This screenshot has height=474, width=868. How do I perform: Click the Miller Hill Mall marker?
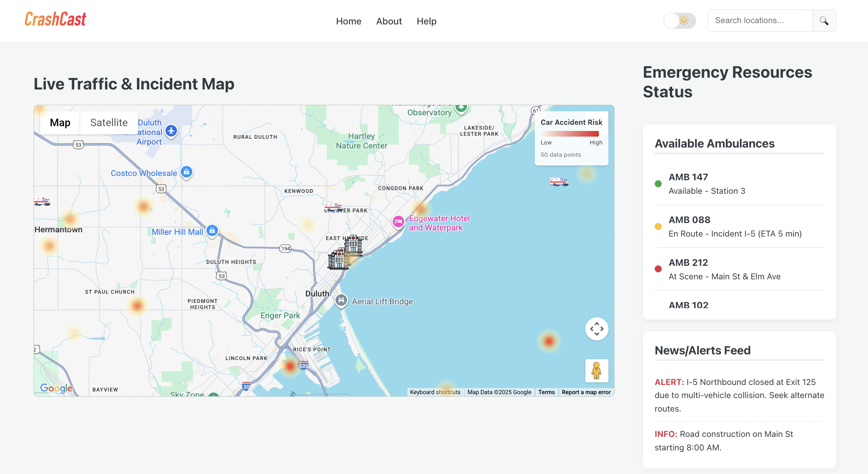click(x=212, y=230)
